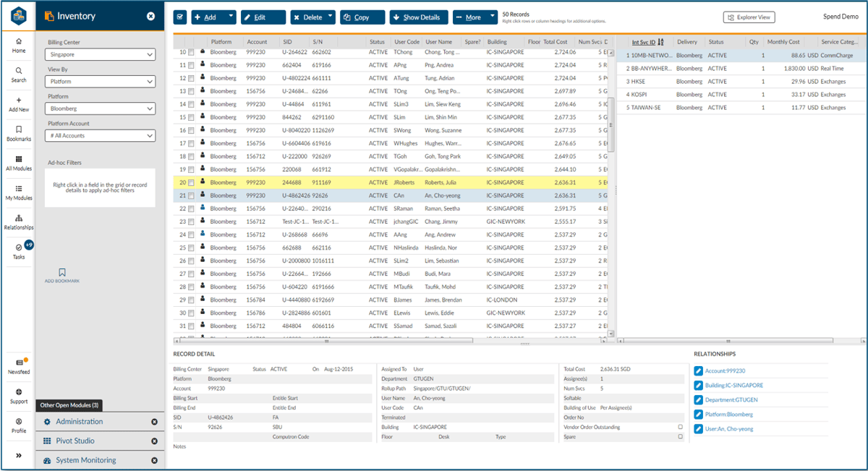Viewport: 868px width, 471px height.
Task: Open the Platform Account dropdown
Action: click(100, 135)
